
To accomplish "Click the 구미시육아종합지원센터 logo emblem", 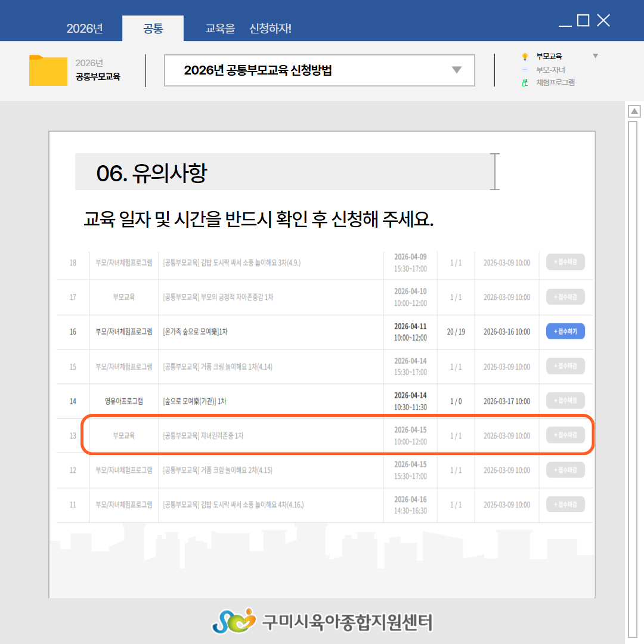I will pyautogui.click(x=233, y=620).
